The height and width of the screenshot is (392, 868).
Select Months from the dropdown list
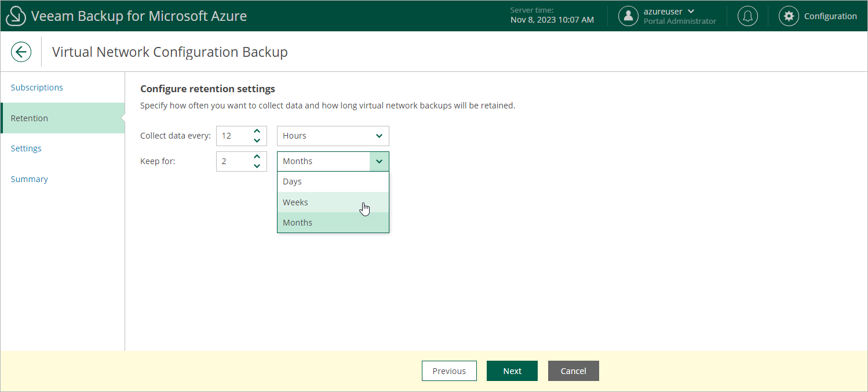point(333,223)
